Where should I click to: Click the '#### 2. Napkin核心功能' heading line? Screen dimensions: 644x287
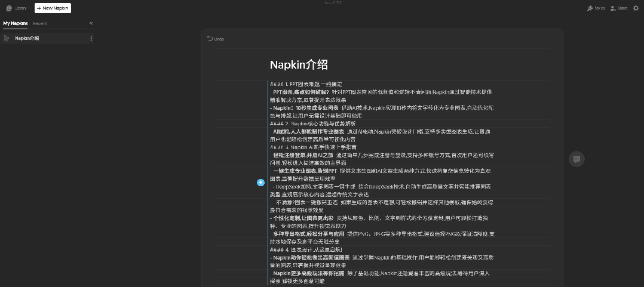click(x=312, y=124)
